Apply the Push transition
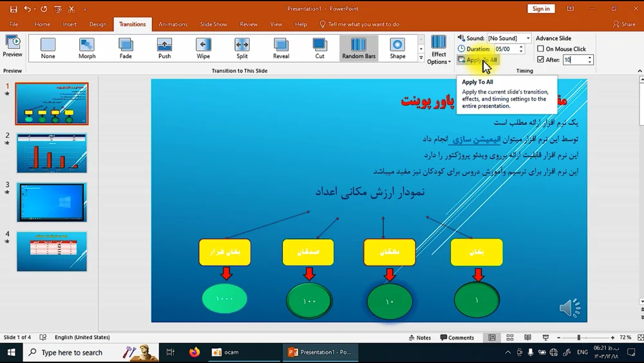This screenshot has height=363, width=644. click(165, 48)
